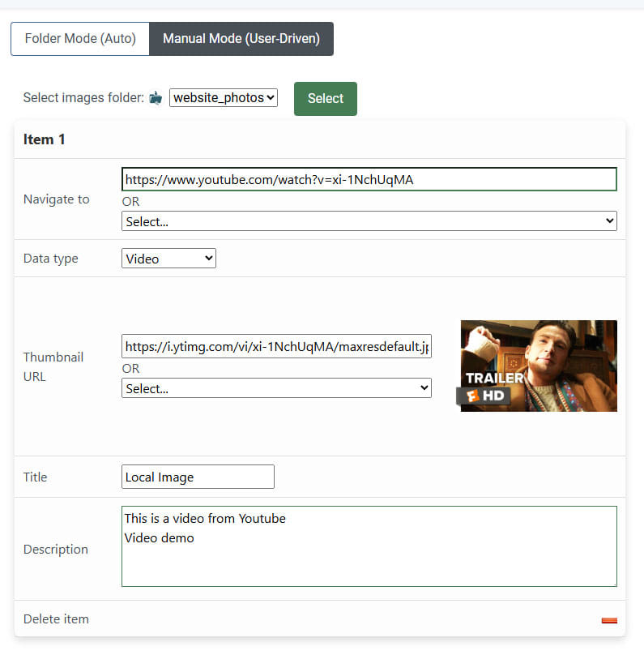Viewport: 644px width, 672px height.
Task: Switch to Folder Mode (Auto) tab
Action: coord(80,39)
